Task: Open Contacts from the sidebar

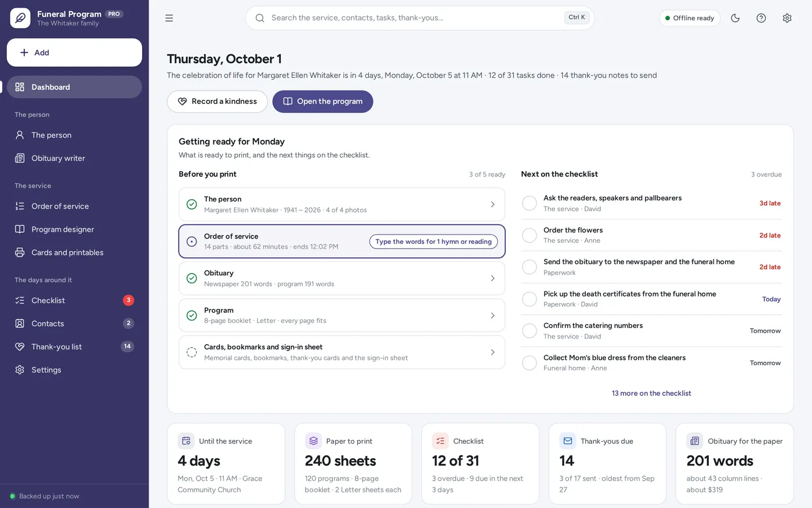Action: click(x=74, y=323)
